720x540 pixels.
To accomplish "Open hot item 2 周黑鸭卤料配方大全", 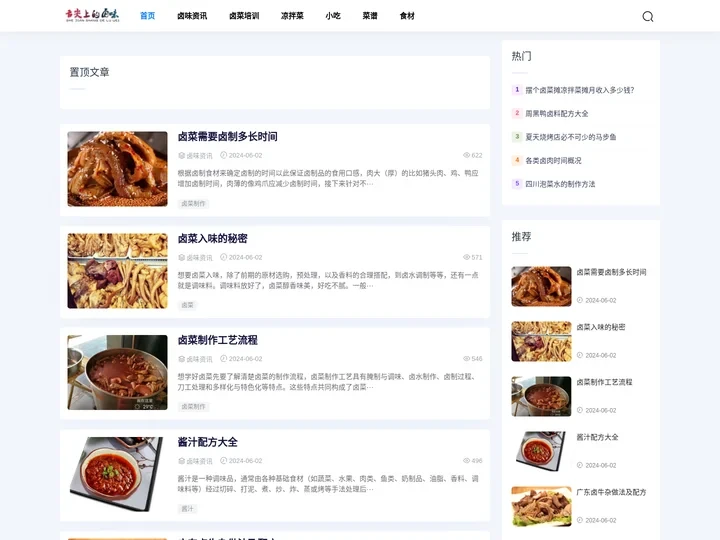I will 557,113.
